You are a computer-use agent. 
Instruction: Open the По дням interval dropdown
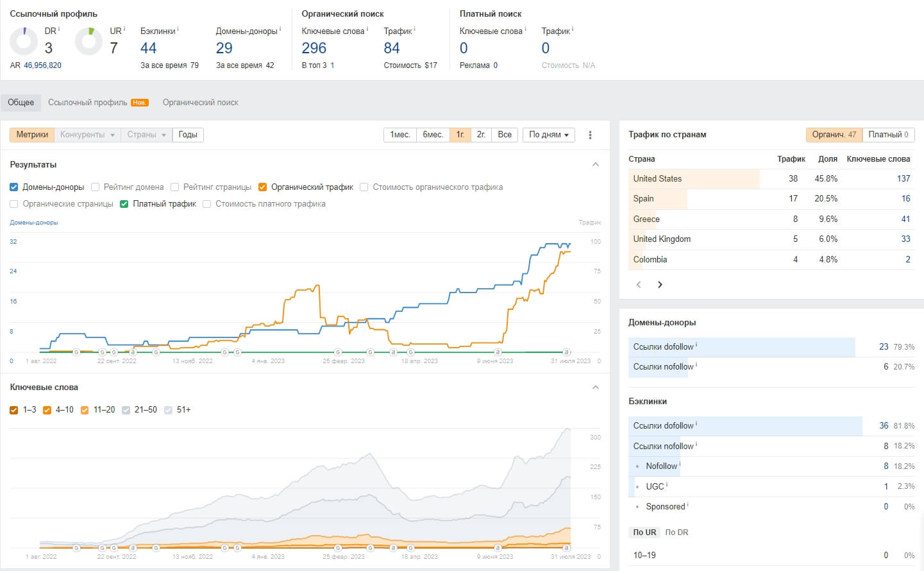click(549, 135)
